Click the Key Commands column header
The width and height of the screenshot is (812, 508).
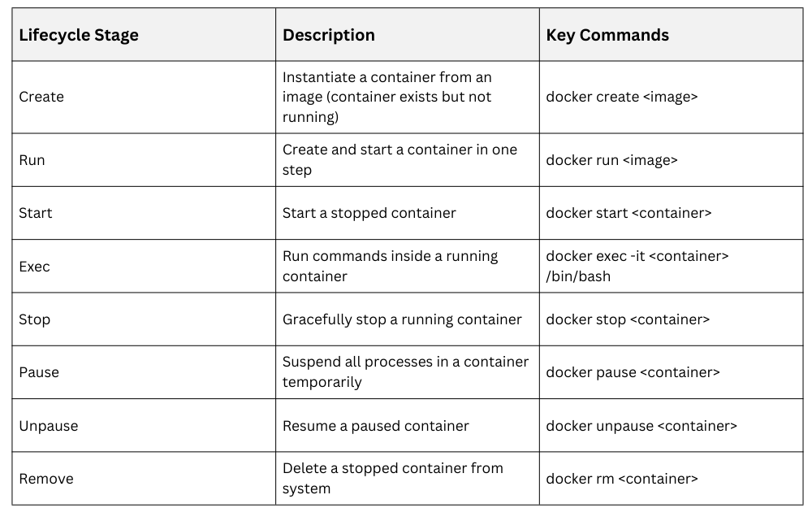point(607,35)
